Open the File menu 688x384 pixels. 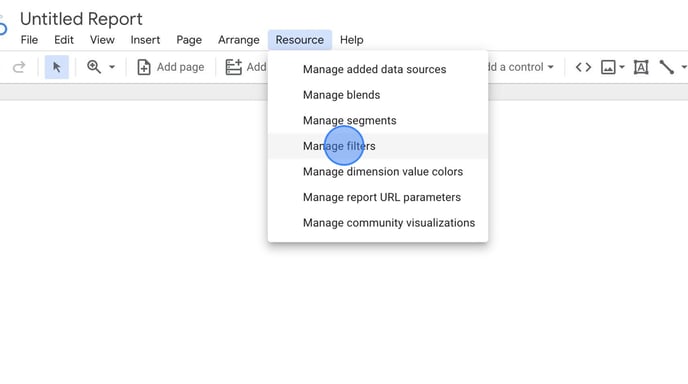click(x=29, y=40)
